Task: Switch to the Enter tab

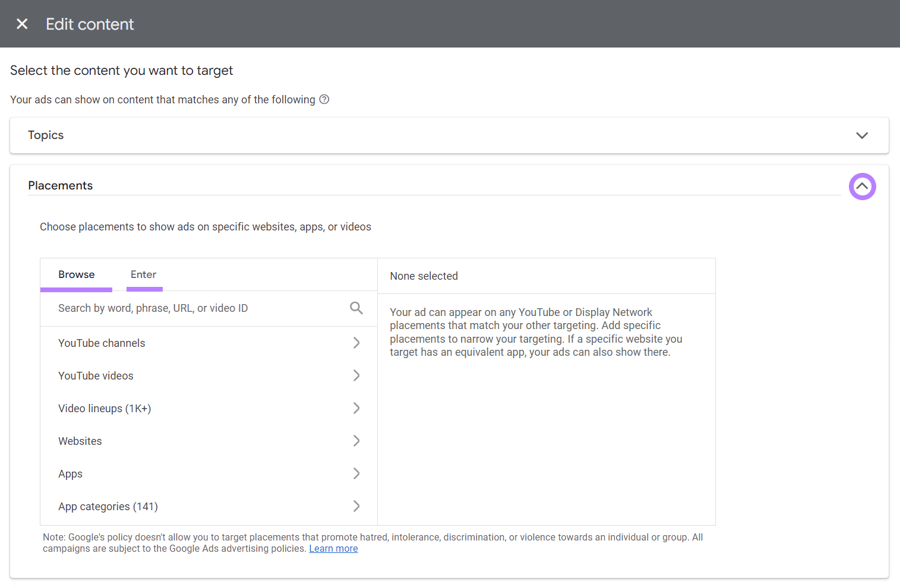Action: tap(143, 274)
